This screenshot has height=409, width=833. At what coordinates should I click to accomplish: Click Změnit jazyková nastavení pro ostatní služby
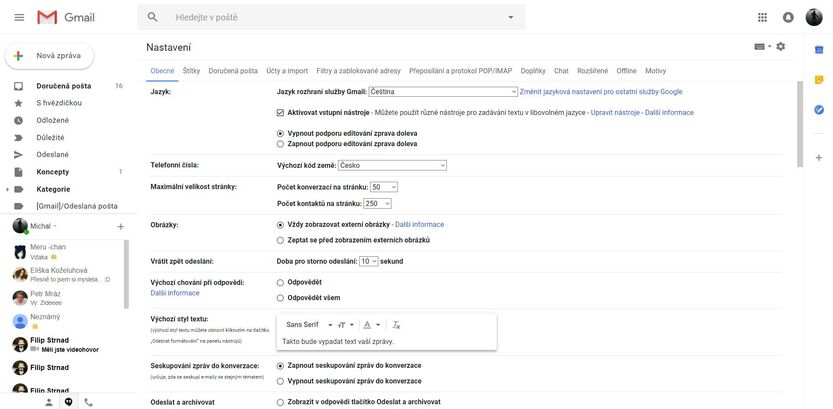pos(601,92)
